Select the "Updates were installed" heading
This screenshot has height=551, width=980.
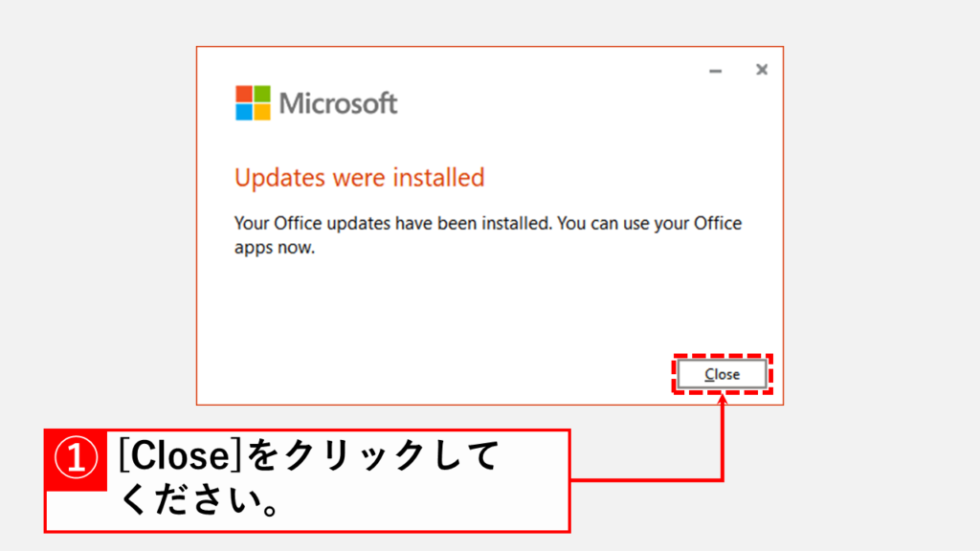click(359, 178)
